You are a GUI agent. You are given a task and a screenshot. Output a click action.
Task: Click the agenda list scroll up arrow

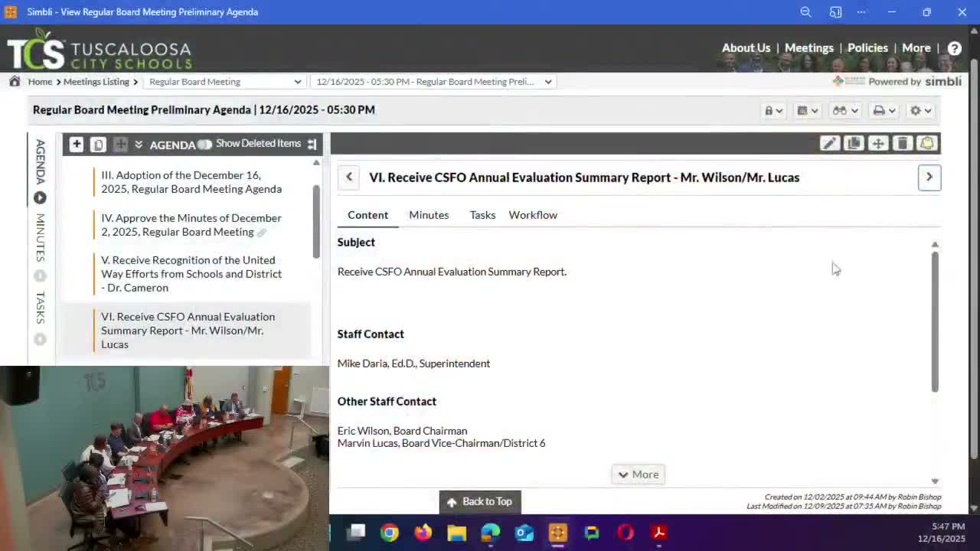pos(316,163)
